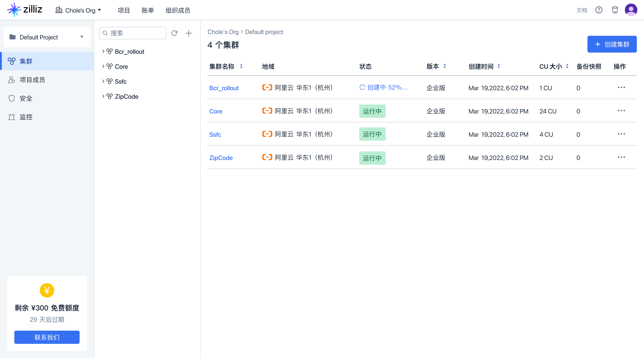The width and height of the screenshot is (644, 358).
Task: Click the Alibaba Cloud icon in Core row
Action: [267, 111]
